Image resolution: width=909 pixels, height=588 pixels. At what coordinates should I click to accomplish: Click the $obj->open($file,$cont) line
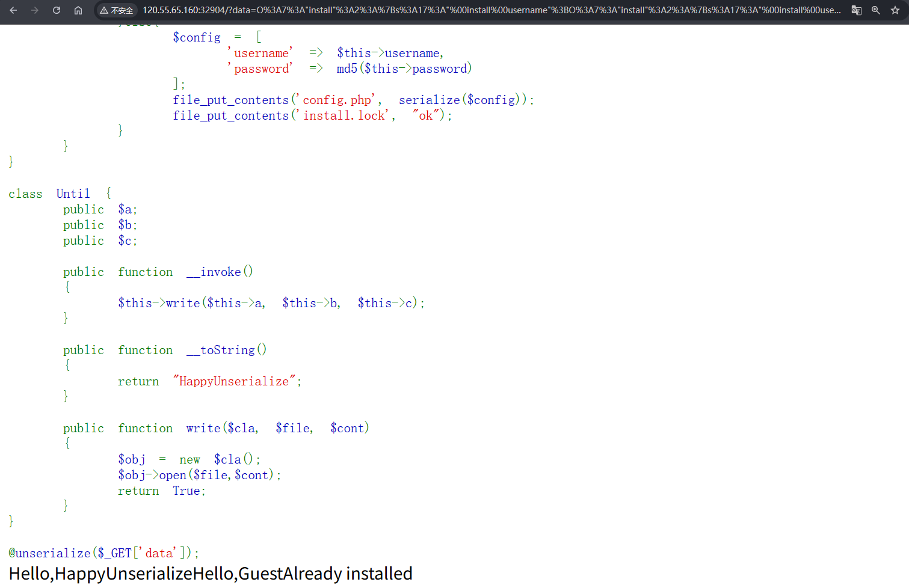199,475
